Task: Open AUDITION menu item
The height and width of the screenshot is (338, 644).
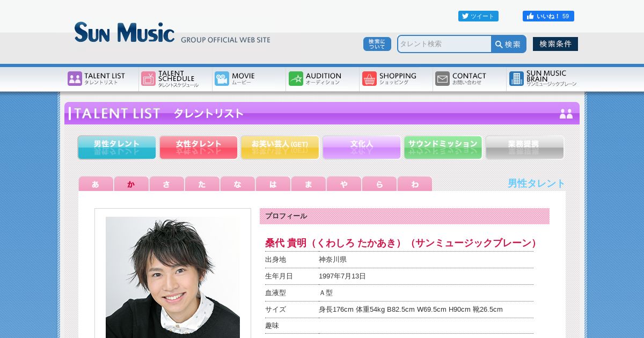Action: 323,79
